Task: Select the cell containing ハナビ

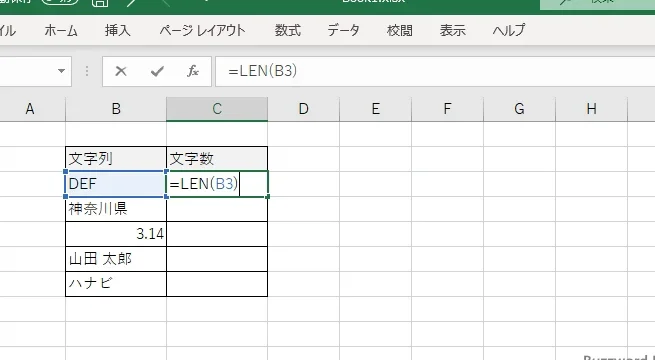Action: (116, 284)
